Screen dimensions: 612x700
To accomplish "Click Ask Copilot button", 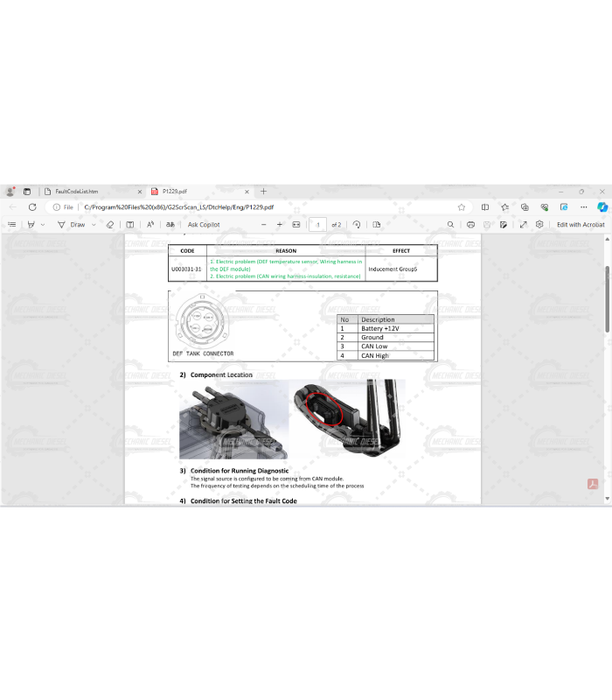I will [x=203, y=225].
